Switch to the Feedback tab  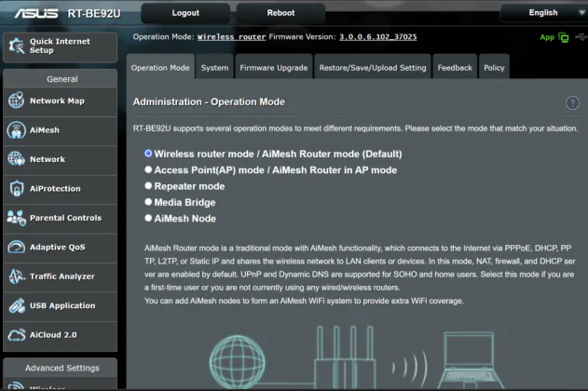455,67
